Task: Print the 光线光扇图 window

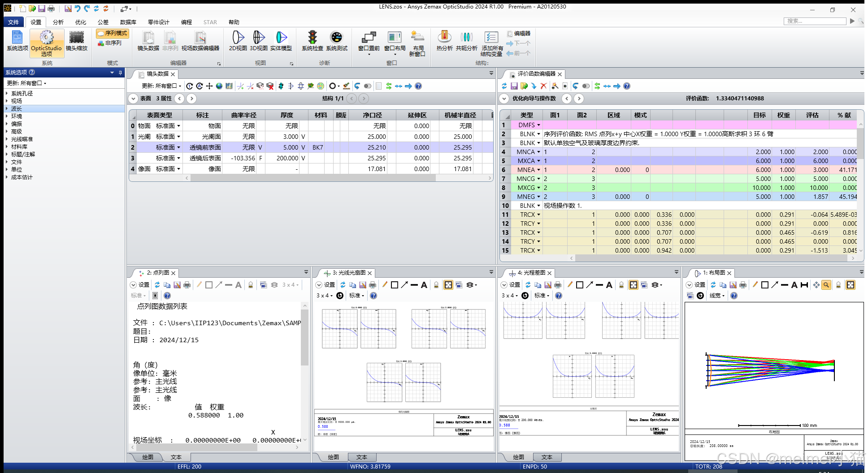Action: (x=373, y=285)
